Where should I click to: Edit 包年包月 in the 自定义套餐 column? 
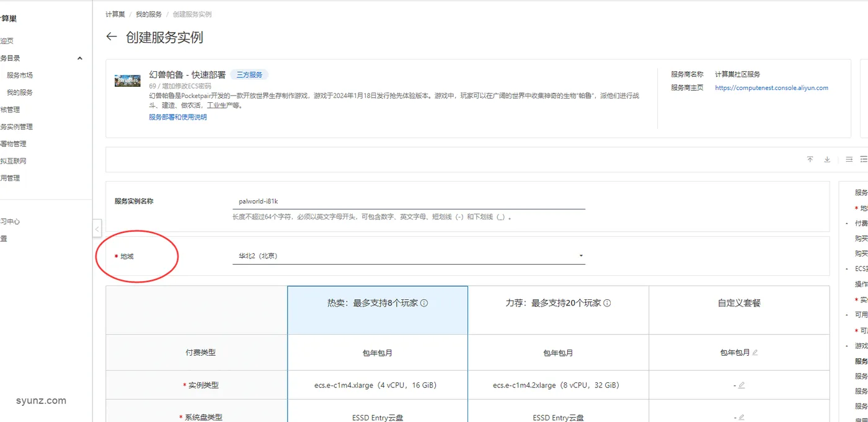pyautogui.click(x=755, y=353)
